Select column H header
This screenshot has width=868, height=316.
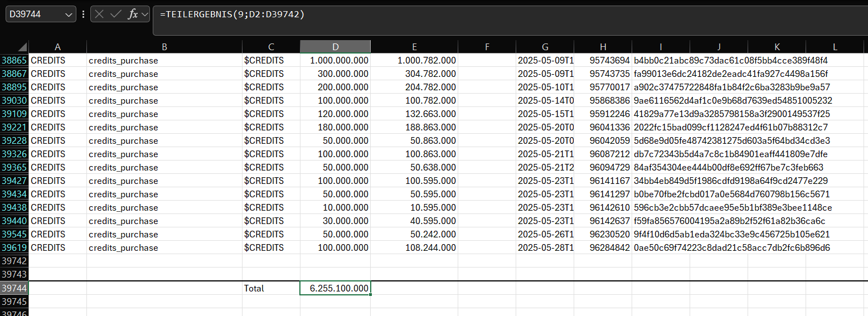(603, 47)
